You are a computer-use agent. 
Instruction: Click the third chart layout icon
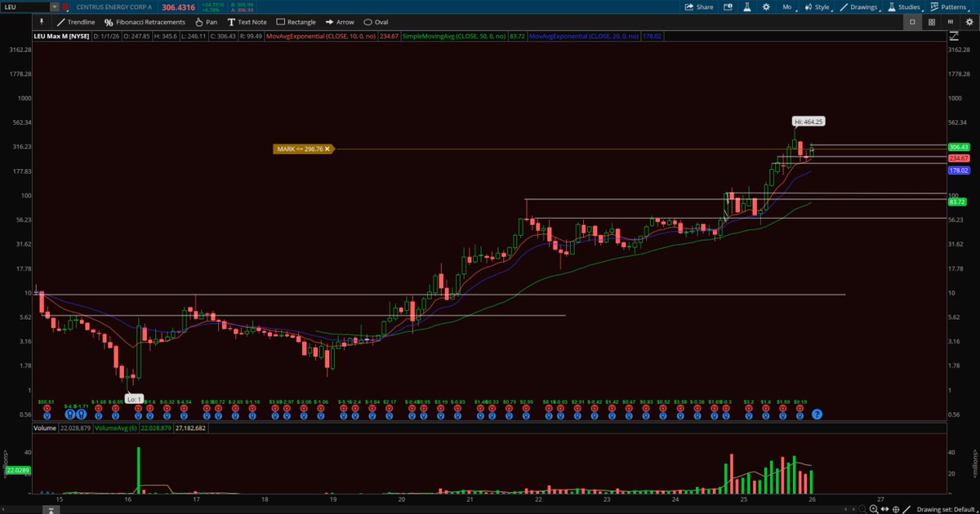(x=950, y=22)
